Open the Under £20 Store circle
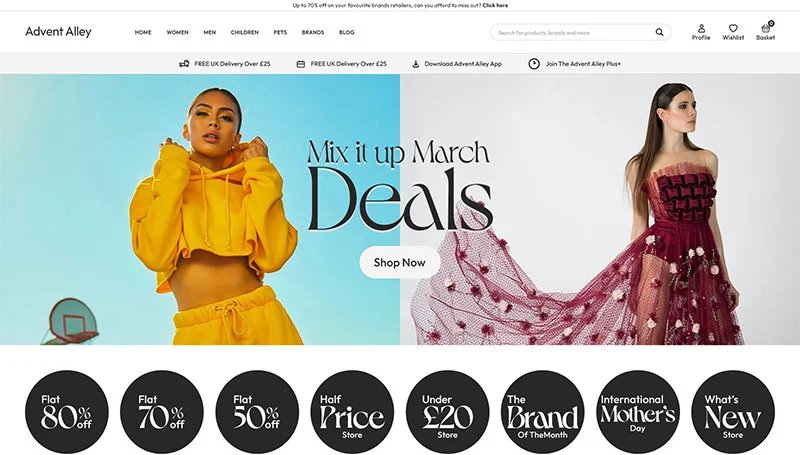The height and width of the screenshot is (455, 800). tap(447, 412)
